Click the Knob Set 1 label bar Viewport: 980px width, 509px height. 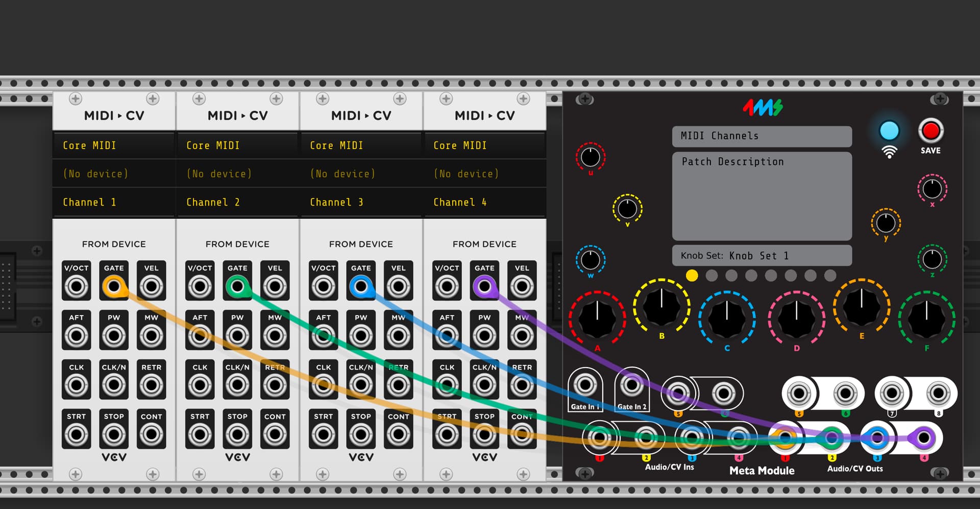click(762, 255)
